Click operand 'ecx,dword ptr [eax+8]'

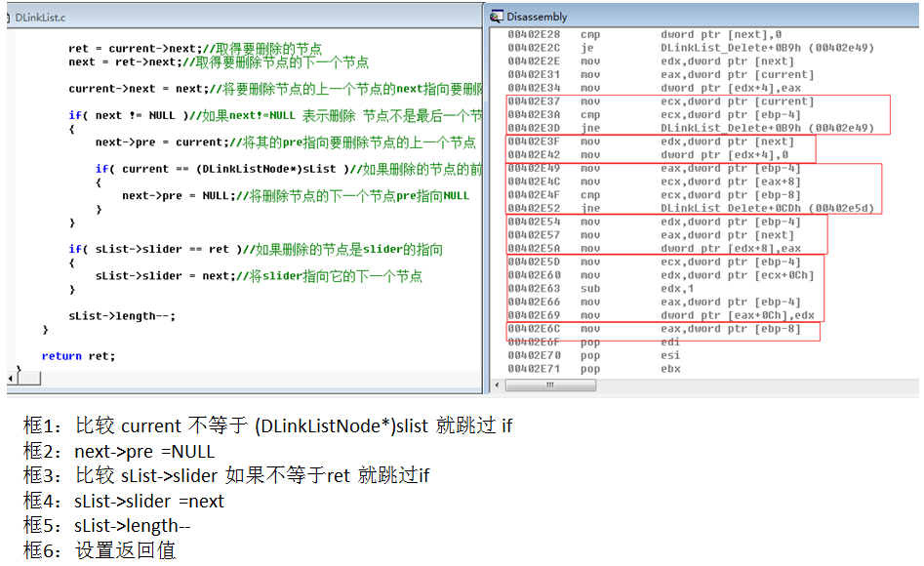tap(731, 182)
